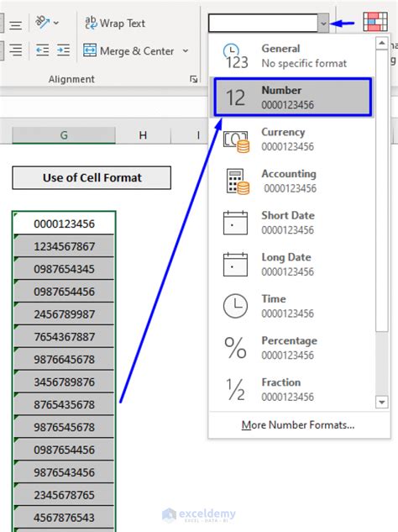Screen dimensions: 398x532
Task: Select cell containing 9876645678
Action: (x=64, y=360)
